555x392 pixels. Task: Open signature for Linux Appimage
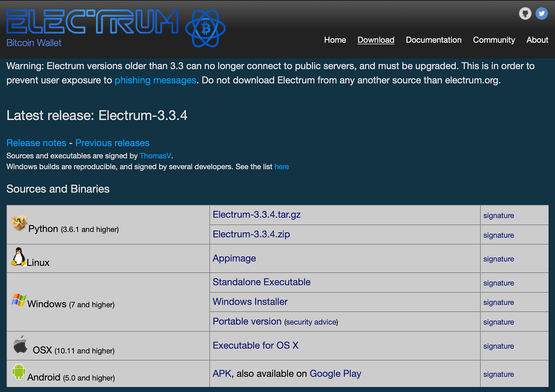[499, 259]
